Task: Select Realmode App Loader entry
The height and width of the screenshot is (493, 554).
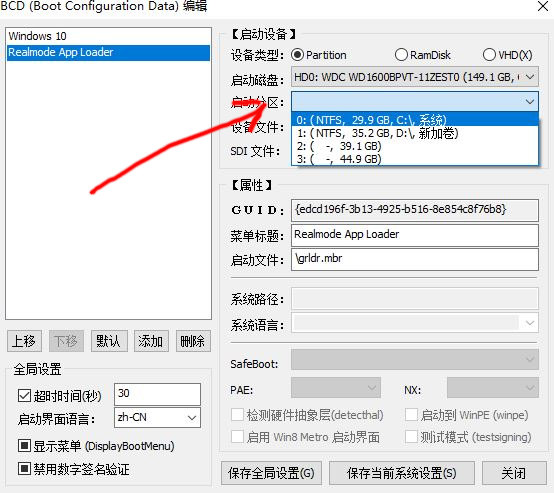Action: tap(108, 52)
